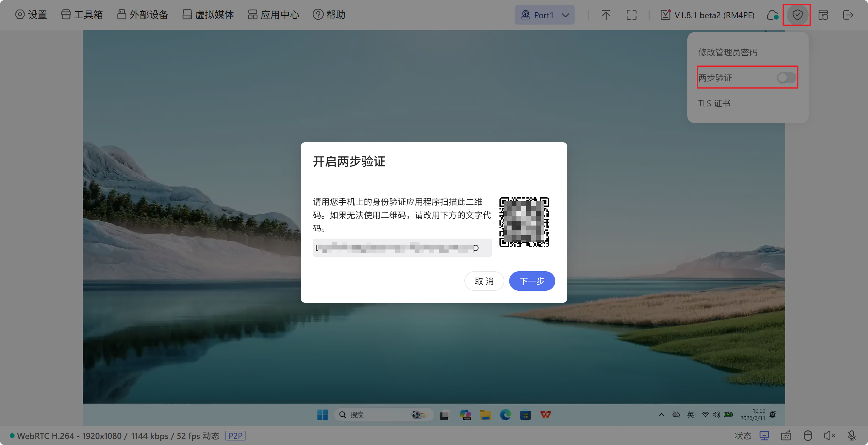Expand the hidden tray icons chevron
The height and width of the screenshot is (445, 868).
pos(661,415)
